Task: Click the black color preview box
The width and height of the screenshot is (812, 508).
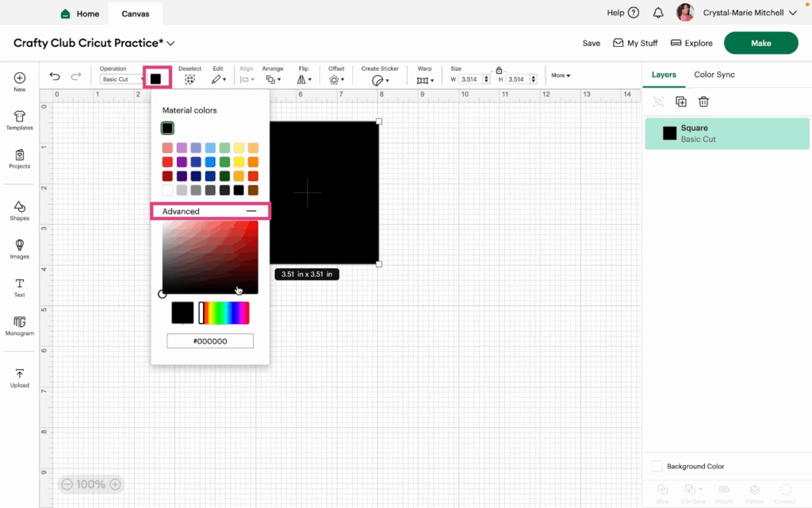Action: (x=182, y=313)
